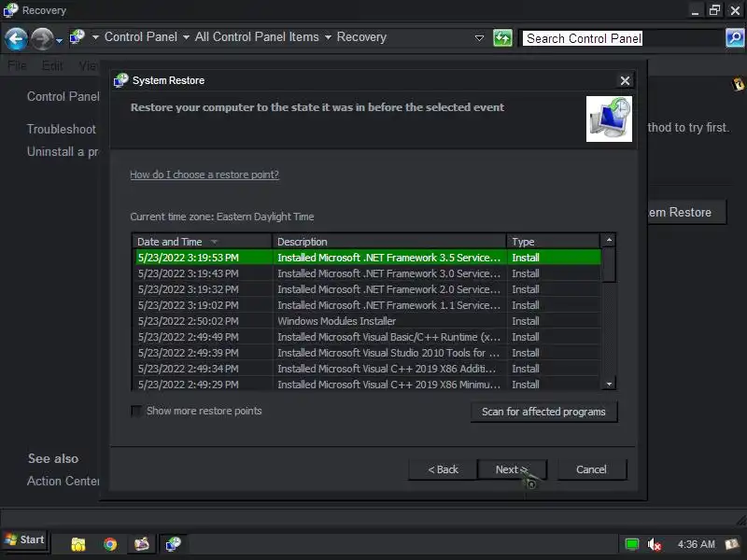Expand the arrow after All Control Panel Items
Viewport: 747px width, 560px height.
point(328,37)
